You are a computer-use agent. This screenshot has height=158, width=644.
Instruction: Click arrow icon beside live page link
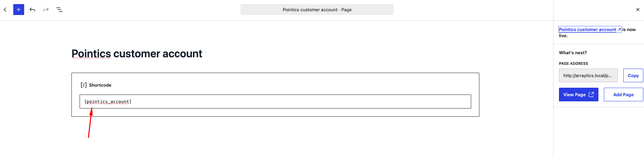click(x=619, y=30)
